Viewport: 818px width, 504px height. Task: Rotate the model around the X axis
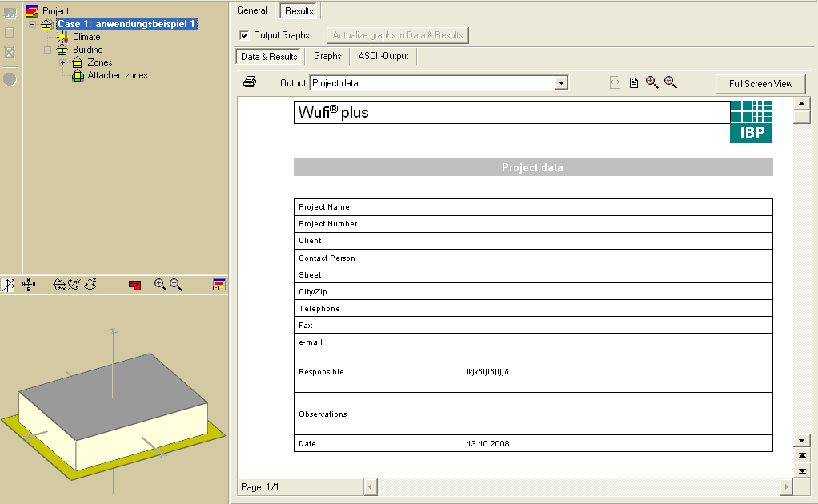59,285
